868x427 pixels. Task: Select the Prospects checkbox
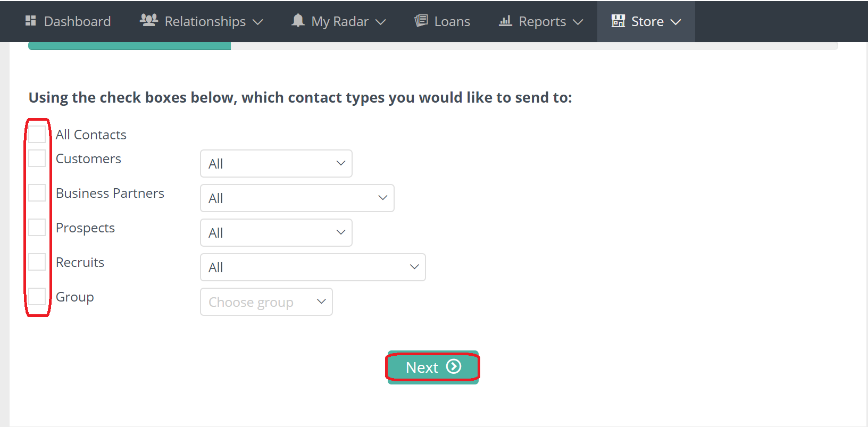point(37,227)
